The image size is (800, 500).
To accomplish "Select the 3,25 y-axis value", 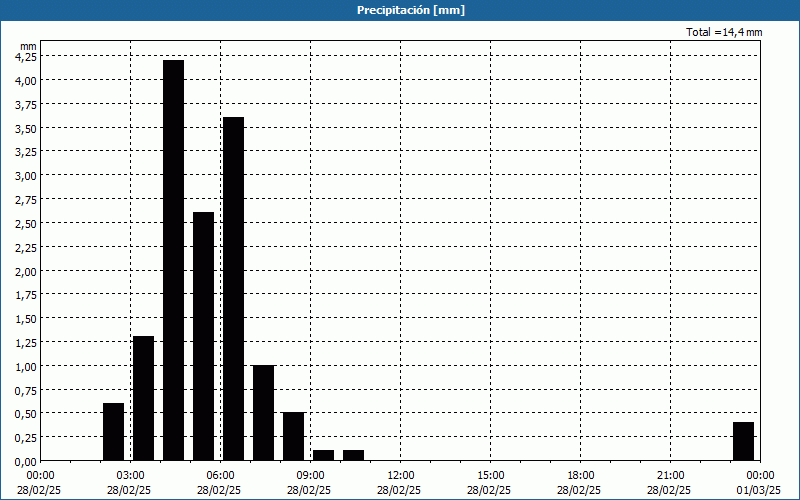I will click(26, 152).
